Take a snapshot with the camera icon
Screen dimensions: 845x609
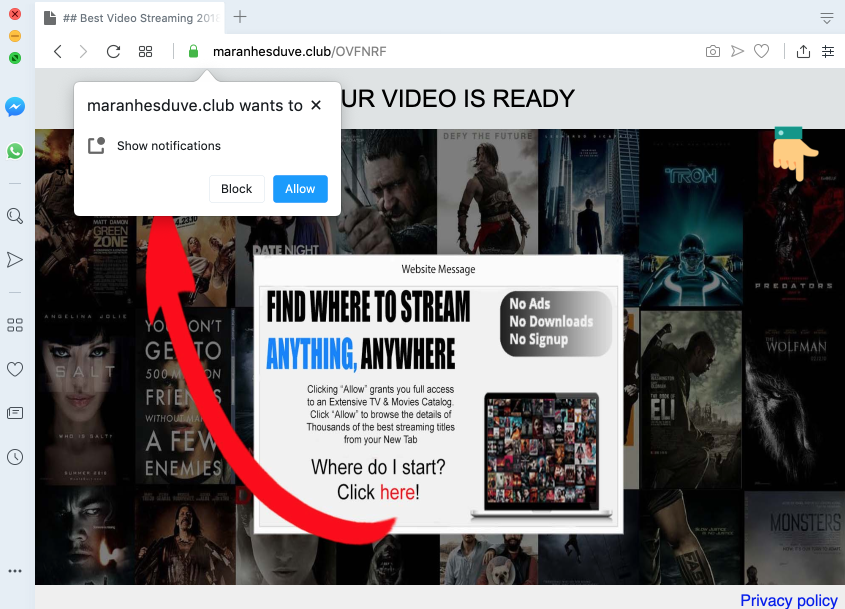[712, 52]
